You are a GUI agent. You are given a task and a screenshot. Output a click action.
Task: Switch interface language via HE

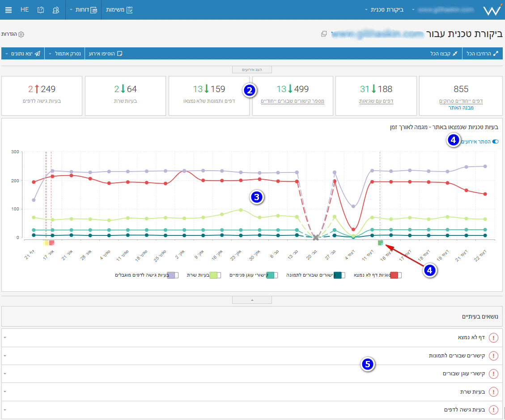(25, 10)
